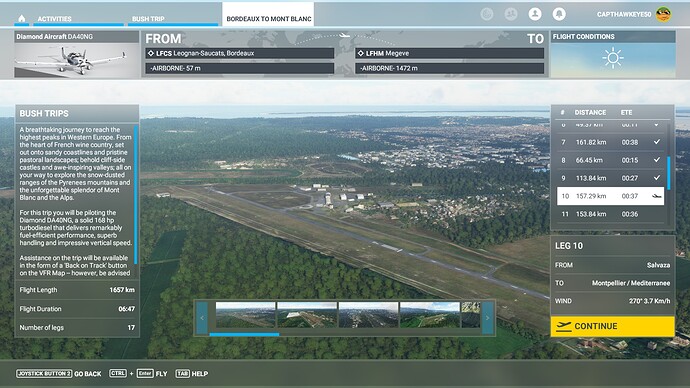This screenshot has height=388, width=690.
Task: Open the notifications bell icon
Action: point(559,14)
